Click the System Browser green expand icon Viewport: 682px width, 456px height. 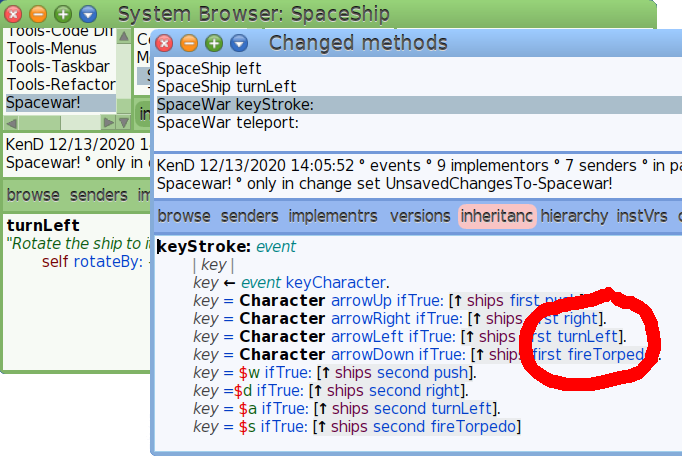(62, 15)
